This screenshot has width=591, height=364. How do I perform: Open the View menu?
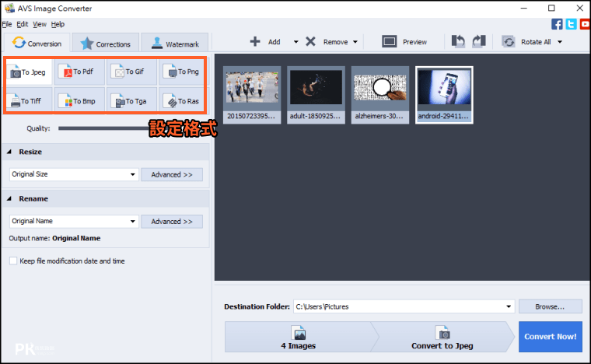point(39,24)
